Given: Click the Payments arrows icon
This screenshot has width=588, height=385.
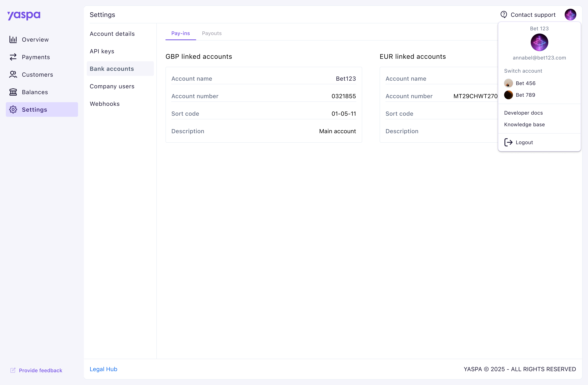Looking at the screenshot, I should coord(13,57).
